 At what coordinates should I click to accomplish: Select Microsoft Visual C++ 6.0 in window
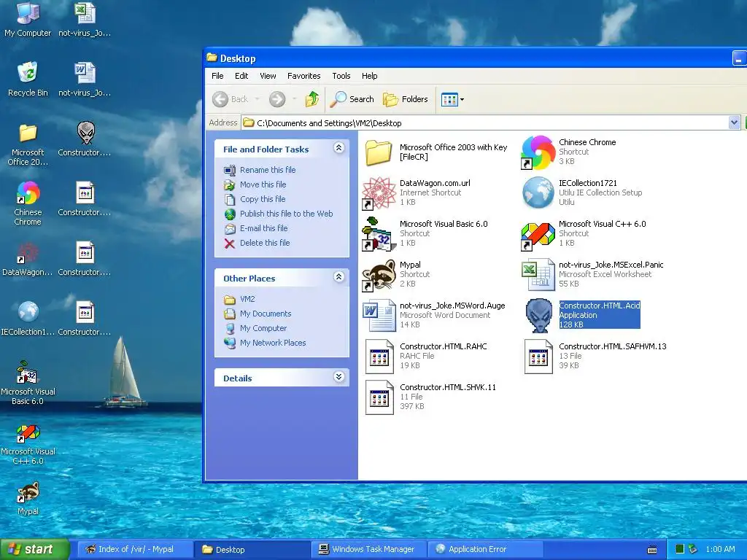pyautogui.click(x=584, y=233)
